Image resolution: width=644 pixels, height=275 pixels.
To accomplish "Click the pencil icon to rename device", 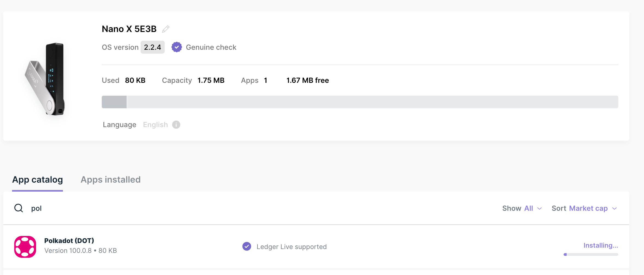I will tap(166, 29).
